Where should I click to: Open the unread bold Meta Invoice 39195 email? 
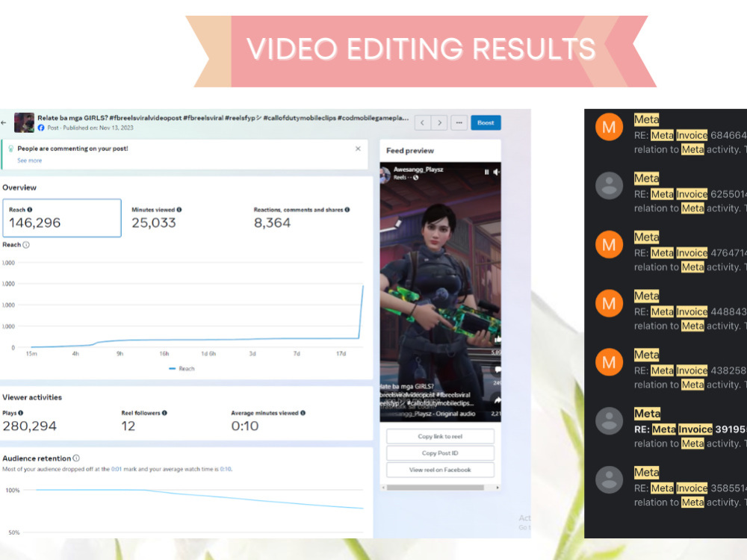[666, 428]
